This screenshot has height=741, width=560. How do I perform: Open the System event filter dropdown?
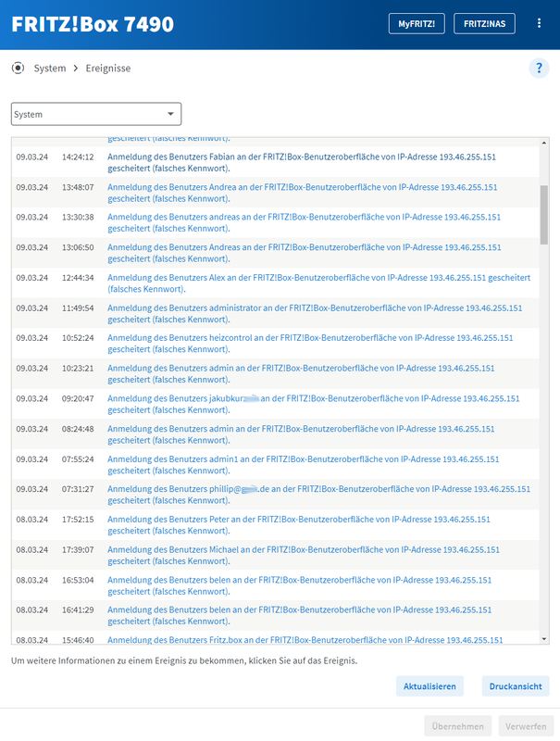(96, 114)
